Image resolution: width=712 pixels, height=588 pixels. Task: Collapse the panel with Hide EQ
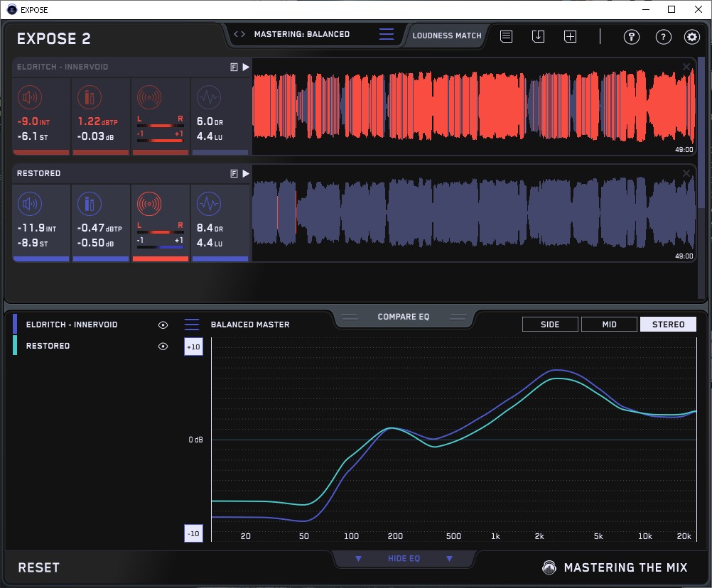[404, 559]
